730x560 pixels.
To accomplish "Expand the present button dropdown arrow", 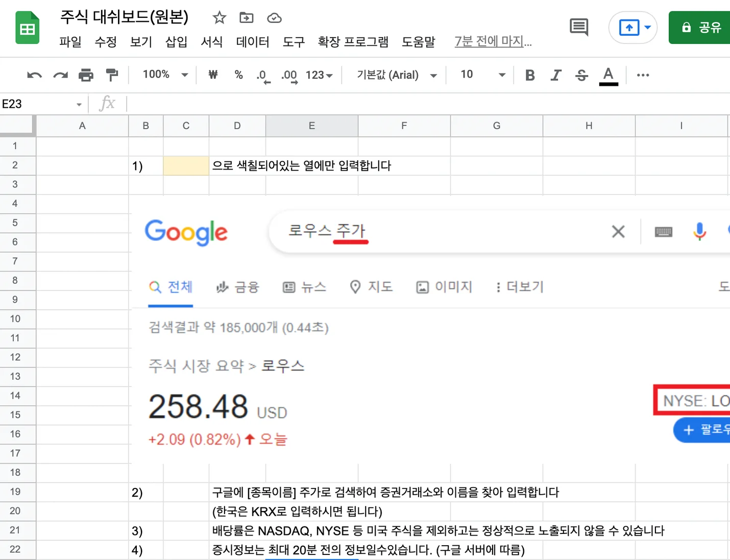I will [648, 27].
